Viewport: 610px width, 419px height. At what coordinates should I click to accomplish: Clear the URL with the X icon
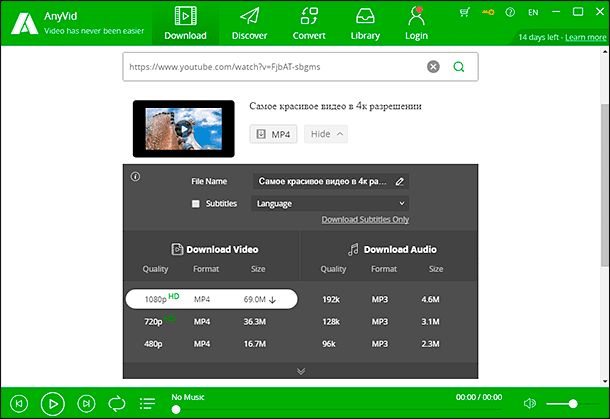[433, 67]
